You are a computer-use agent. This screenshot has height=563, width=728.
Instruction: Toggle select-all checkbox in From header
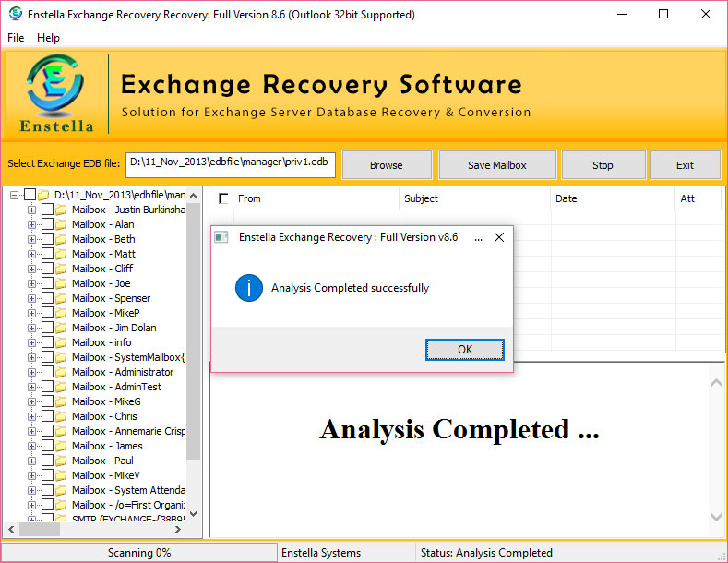[223, 198]
